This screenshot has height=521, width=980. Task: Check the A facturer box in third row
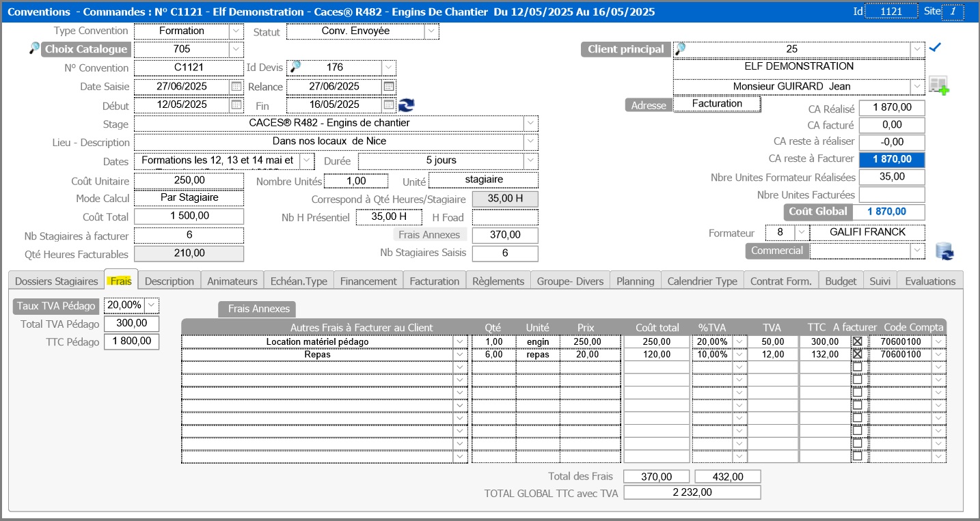(857, 367)
